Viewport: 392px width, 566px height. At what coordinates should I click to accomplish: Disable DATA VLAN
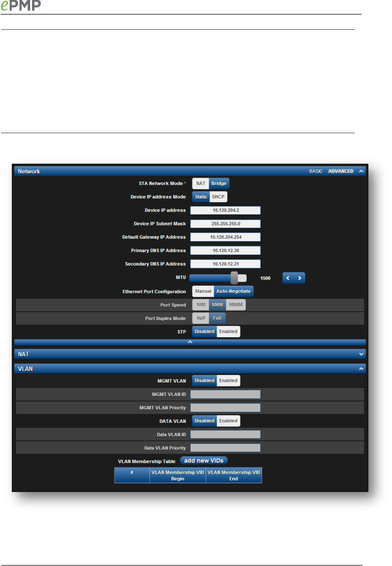[x=205, y=421]
